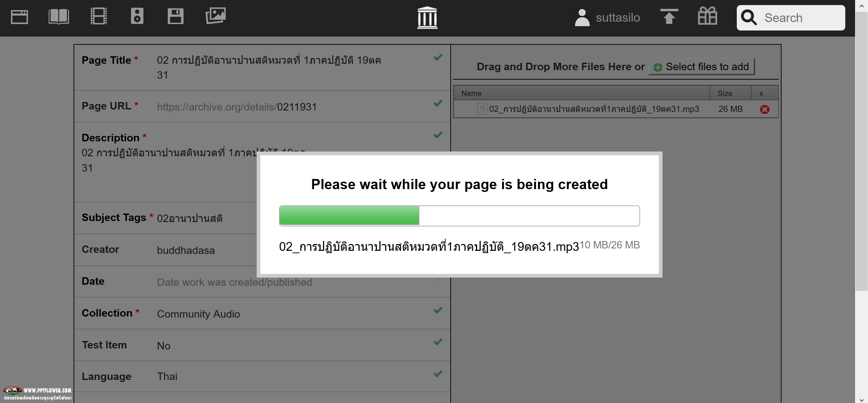Image resolution: width=868 pixels, height=403 pixels.
Task: Go to Internet Archive home logo
Action: coord(427,18)
